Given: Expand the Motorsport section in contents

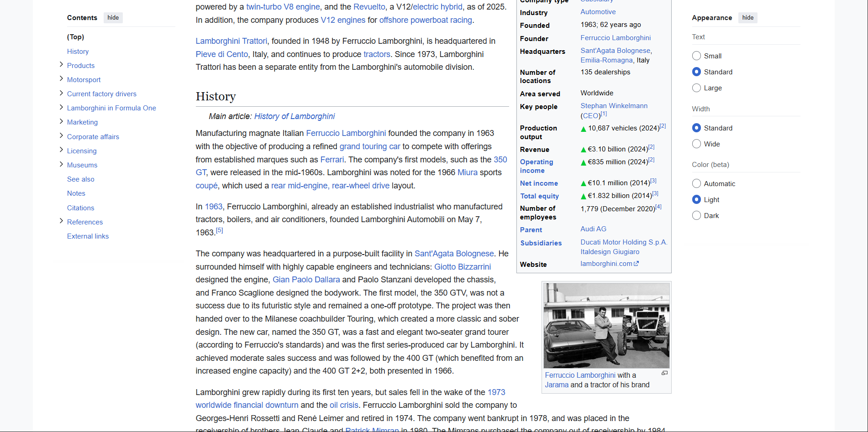Looking at the screenshot, I should 61,79.
